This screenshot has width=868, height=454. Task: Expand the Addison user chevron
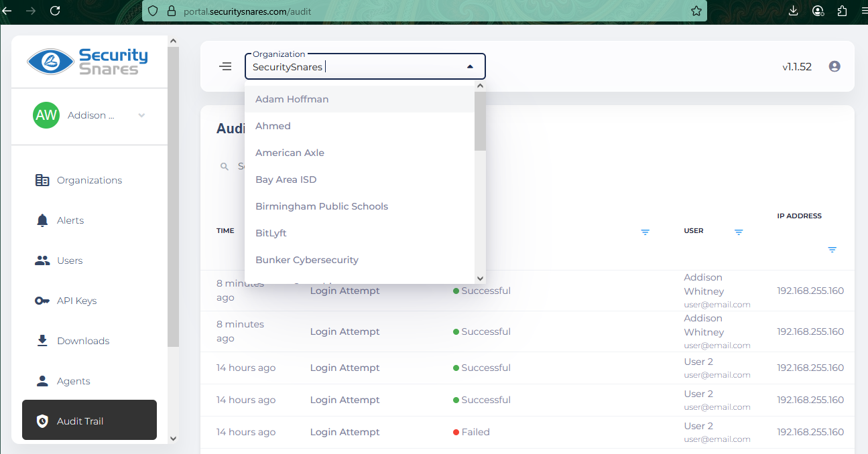(141, 115)
